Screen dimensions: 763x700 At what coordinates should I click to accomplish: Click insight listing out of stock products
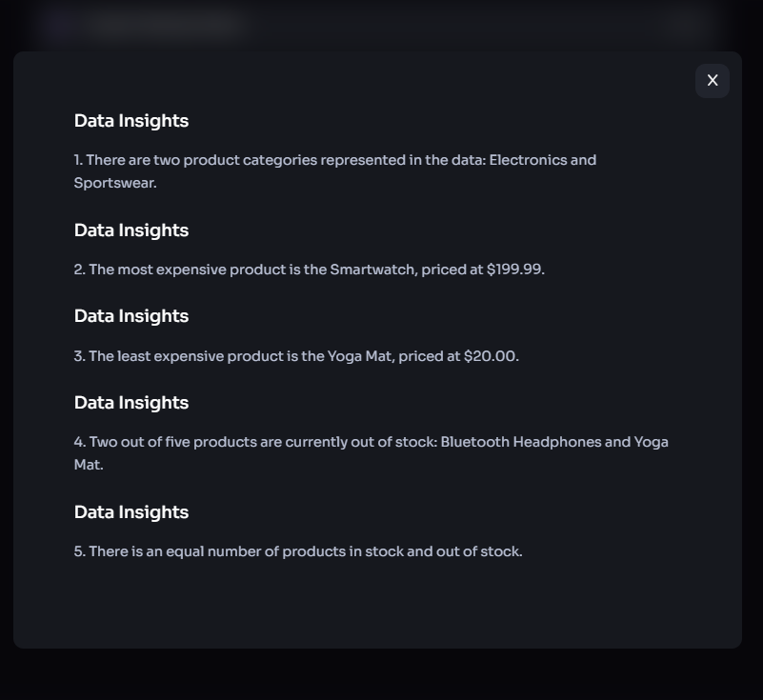371,452
